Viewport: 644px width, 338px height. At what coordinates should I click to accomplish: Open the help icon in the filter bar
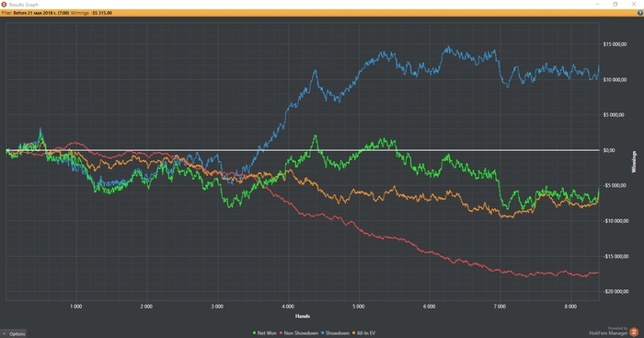640,13
